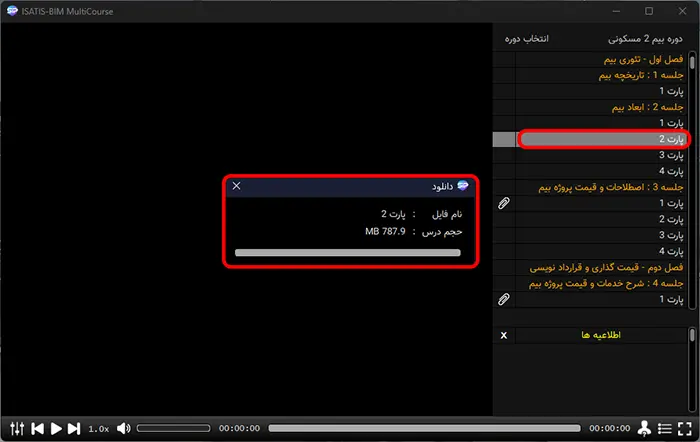Open پارت 3 under جلسه 2 ابعاد بیم
The height and width of the screenshot is (442, 700).
pos(600,155)
